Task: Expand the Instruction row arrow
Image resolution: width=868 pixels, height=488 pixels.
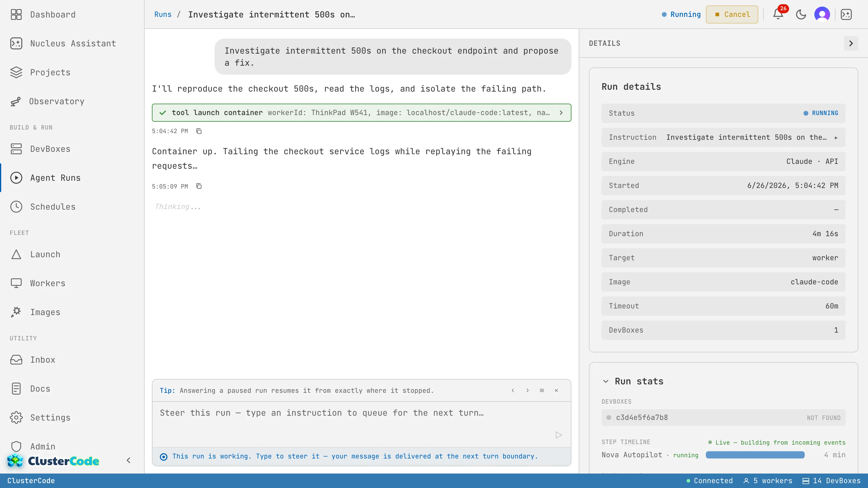Action: [x=836, y=138]
